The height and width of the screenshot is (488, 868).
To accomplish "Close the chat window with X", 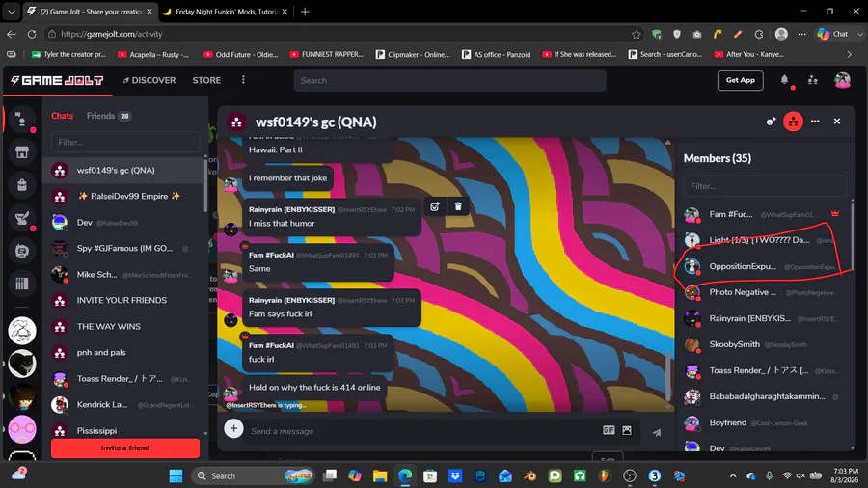I will pyautogui.click(x=837, y=122).
